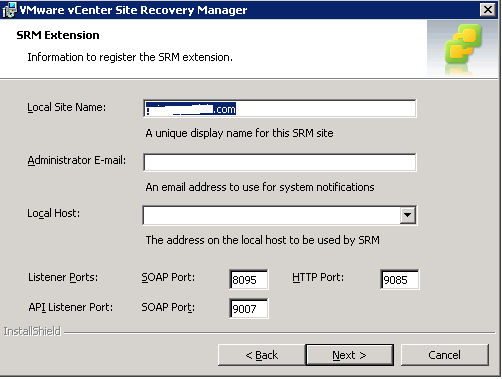Screen dimensions: 502x379
Task: Click the Administrator E-mail text field
Action: coord(280,162)
